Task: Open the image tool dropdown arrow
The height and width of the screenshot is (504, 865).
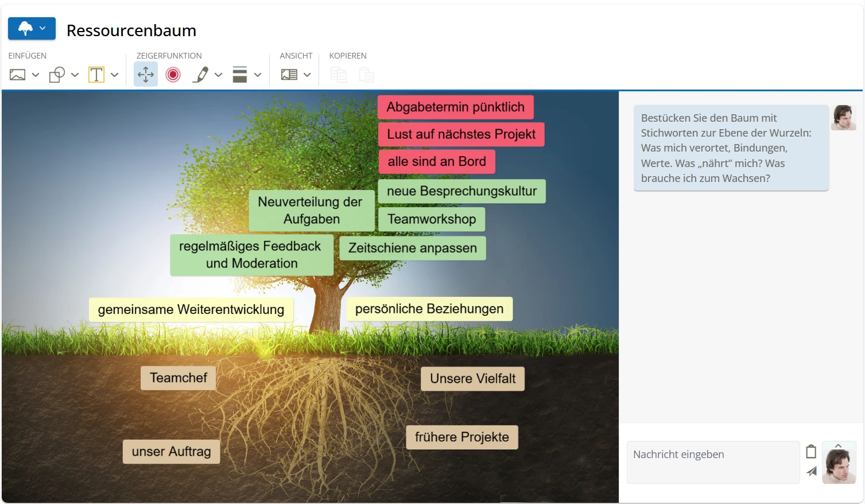Action: (36, 74)
